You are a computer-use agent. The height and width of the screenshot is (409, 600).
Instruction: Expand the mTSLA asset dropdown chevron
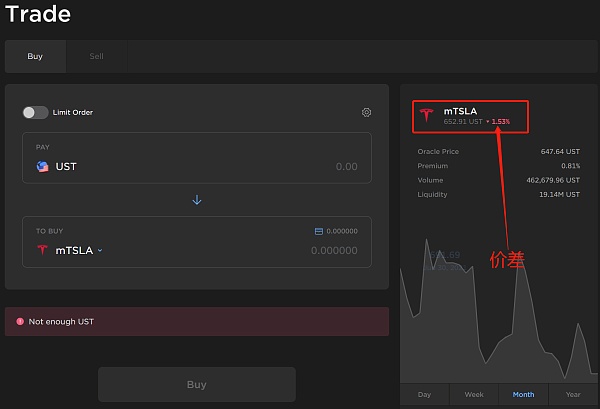coord(100,251)
